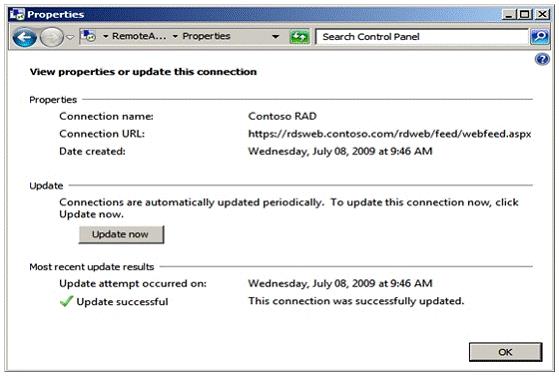Expand the arrow before RemoteA... breadcrumb

coord(106,36)
